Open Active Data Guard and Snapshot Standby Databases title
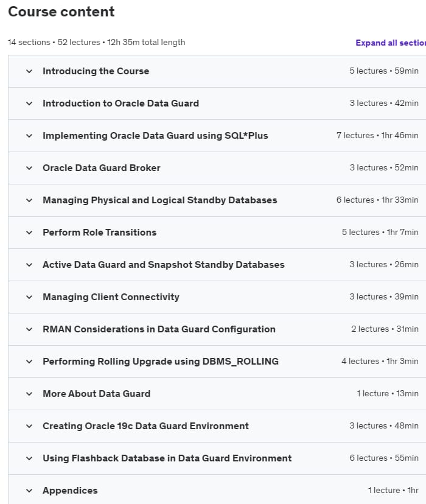Viewport: 426px width, 504px height. [164, 265]
